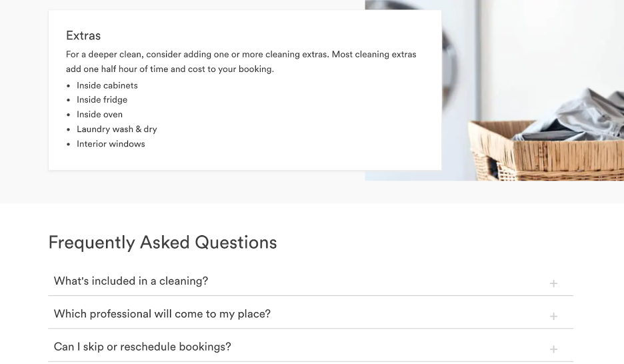Click plus icon beside "What's included in a cleaning?"

coord(553,283)
